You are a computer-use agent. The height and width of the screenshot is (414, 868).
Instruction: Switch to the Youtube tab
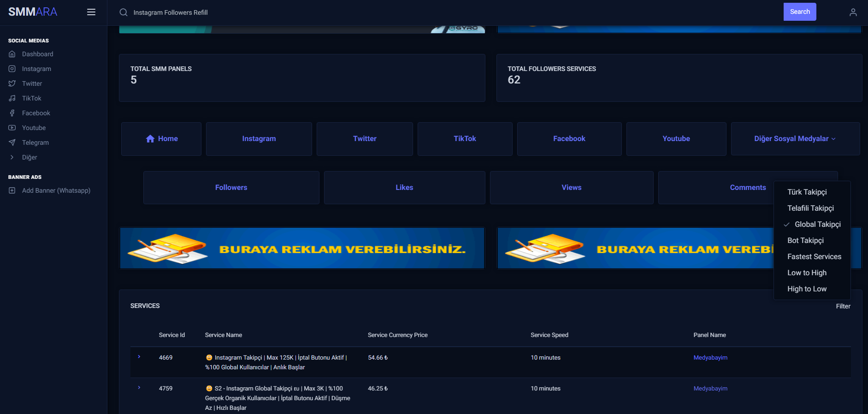coord(676,139)
